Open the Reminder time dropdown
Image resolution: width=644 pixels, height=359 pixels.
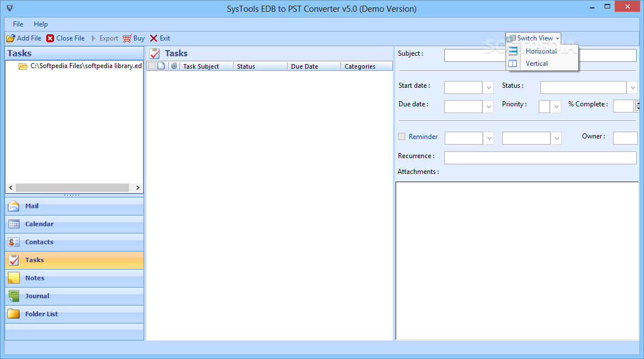(557, 138)
